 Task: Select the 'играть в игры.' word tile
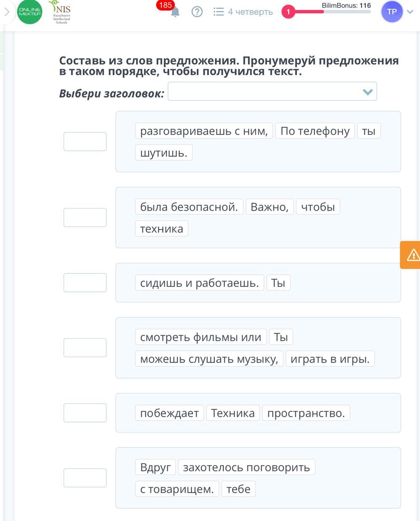[330, 359]
